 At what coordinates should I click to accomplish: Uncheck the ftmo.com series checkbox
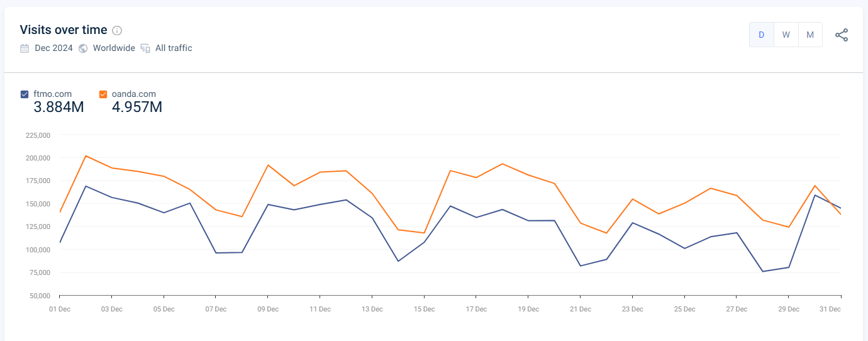pyautogui.click(x=25, y=94)
